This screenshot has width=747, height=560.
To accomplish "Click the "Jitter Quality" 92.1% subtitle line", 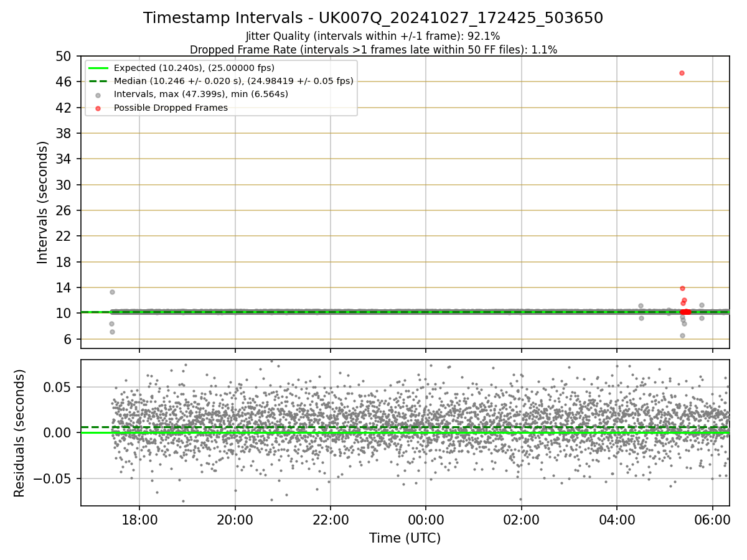I will [x=373, y=36].
